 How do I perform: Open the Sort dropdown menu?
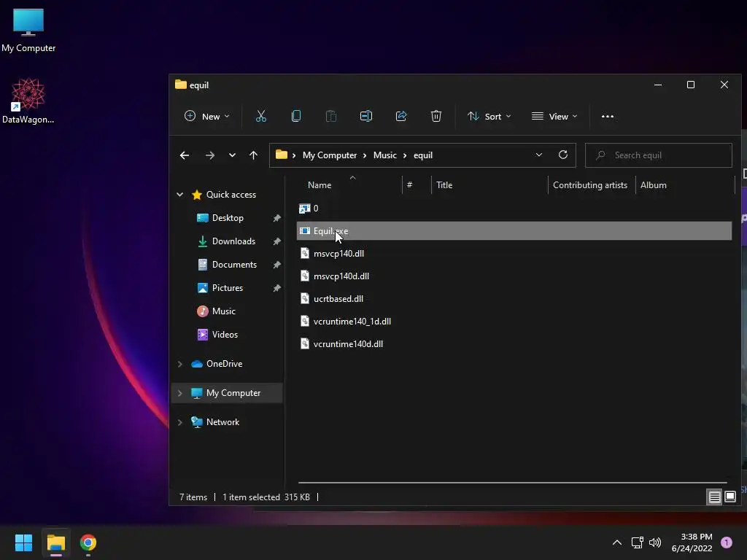[489, 116]
